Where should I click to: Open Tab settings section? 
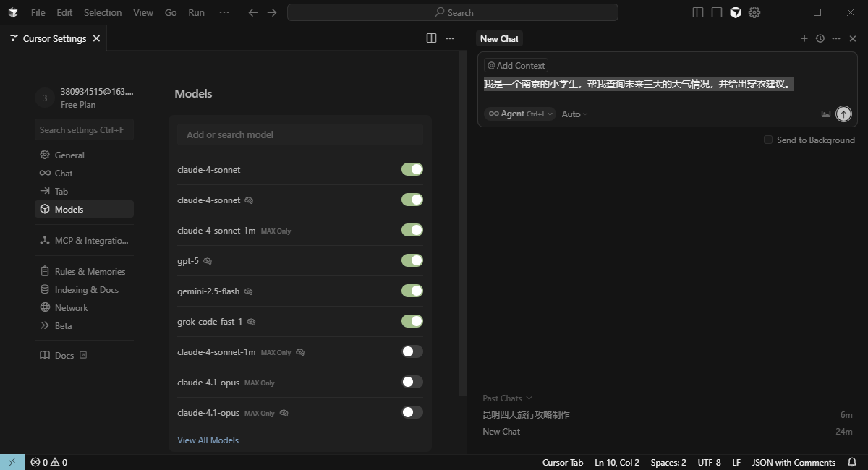click(x=84, y=191)
